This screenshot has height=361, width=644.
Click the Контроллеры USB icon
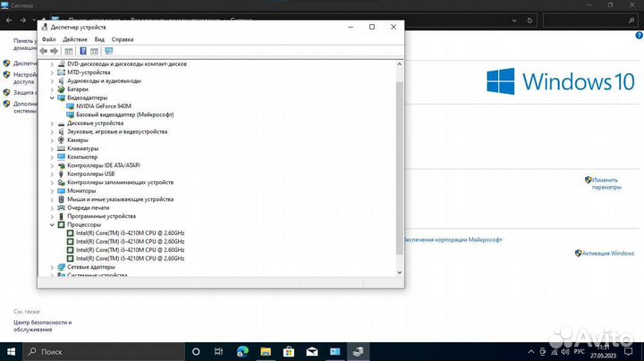pyautogui.click(x=61, y=174)
